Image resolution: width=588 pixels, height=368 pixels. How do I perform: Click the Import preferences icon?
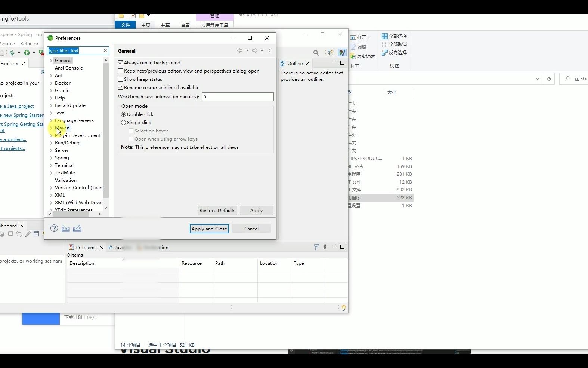tap(66, 229)
